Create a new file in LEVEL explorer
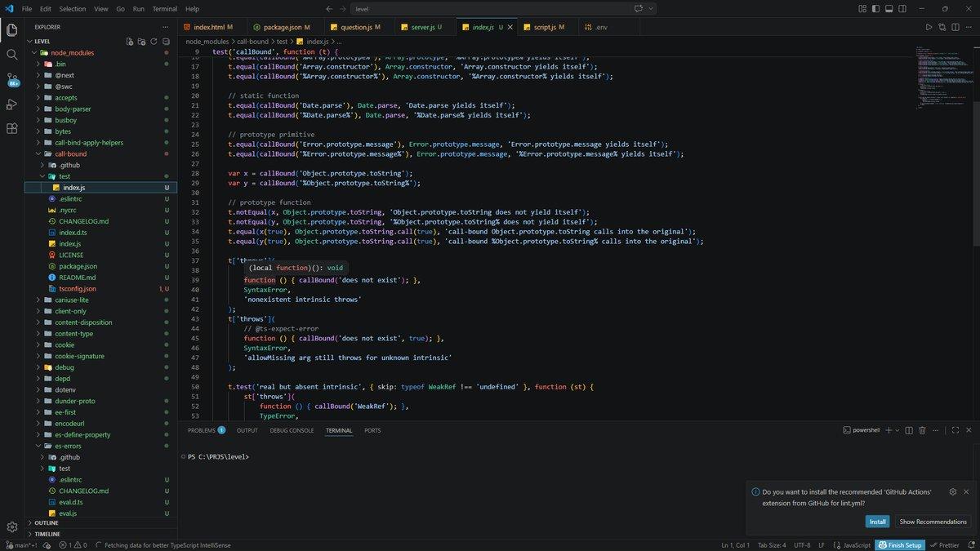Image resolution: width=980 pixels, height=551 pixels. tap(129, 41)
